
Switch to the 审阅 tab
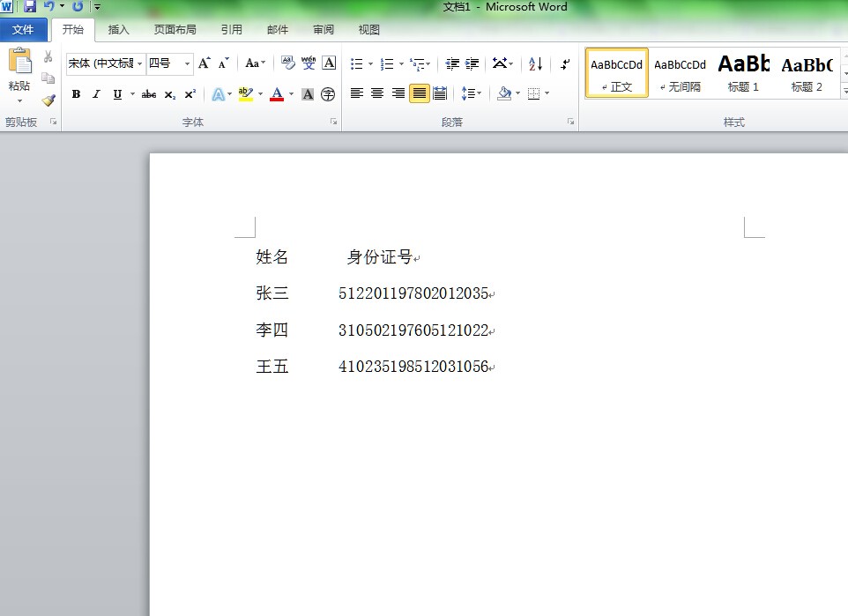324,30
